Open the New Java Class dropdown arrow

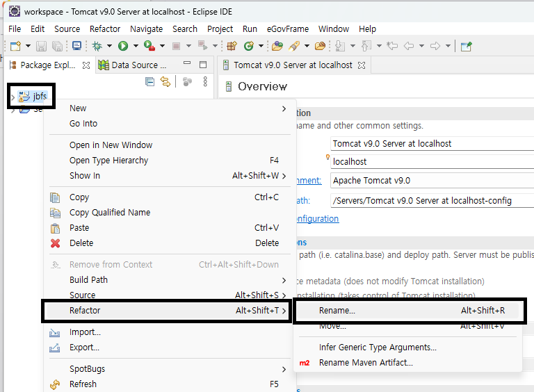coord(261,46)
